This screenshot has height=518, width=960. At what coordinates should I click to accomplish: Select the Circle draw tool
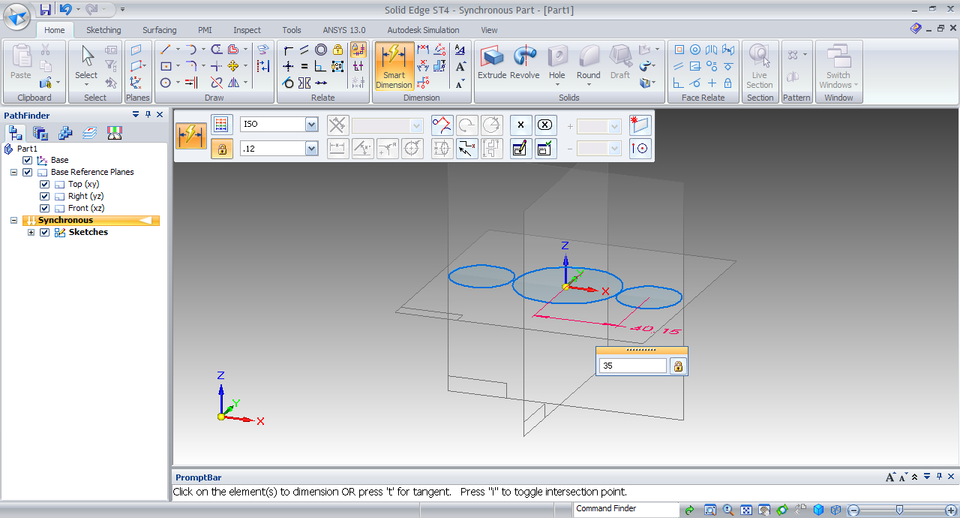pyautogui.click(x=165, y=83)
